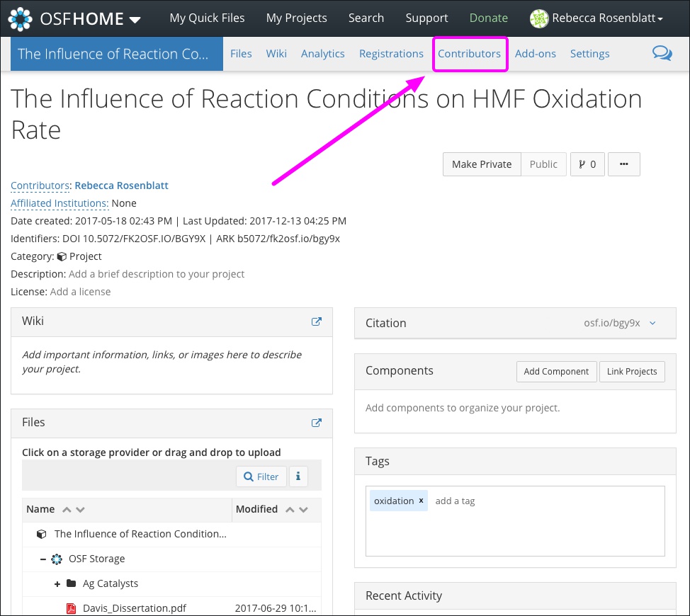Click the project title heading

[x=326, y=114]
